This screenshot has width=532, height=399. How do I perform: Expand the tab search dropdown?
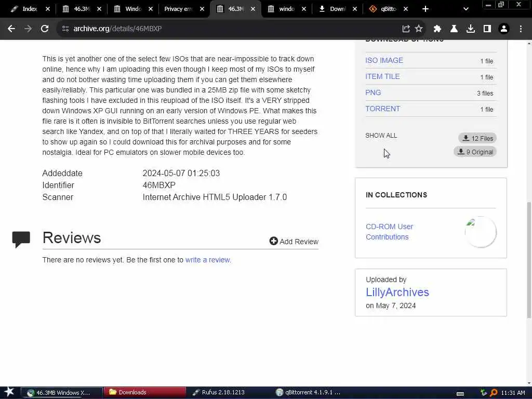click(466, 9)
